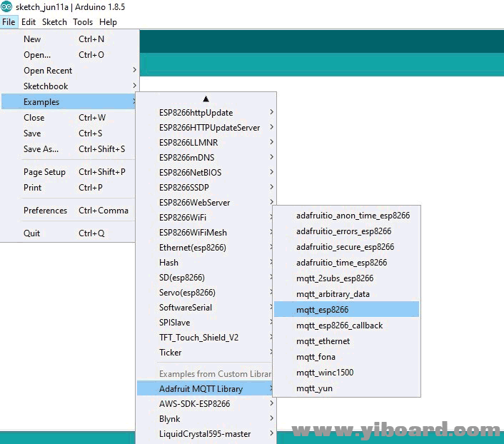
Task: Open mqtt_arbitrary_data example
Action: 346,294
